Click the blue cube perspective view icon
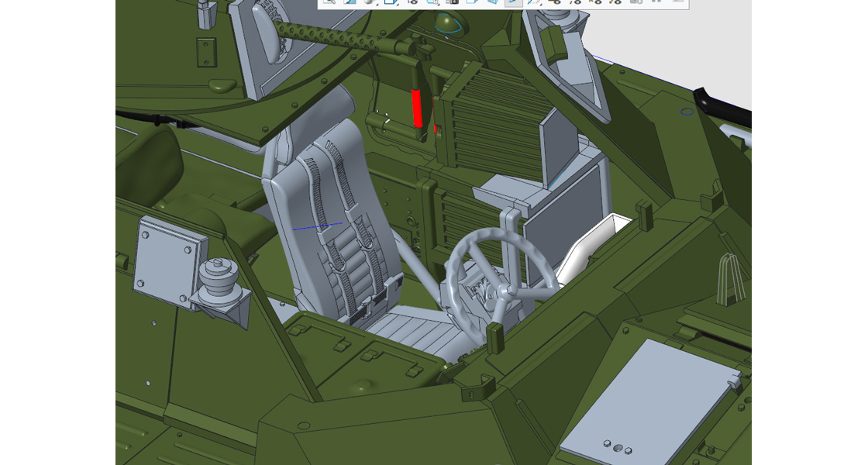The image size is (868, 465). click(x=492, y=2)
